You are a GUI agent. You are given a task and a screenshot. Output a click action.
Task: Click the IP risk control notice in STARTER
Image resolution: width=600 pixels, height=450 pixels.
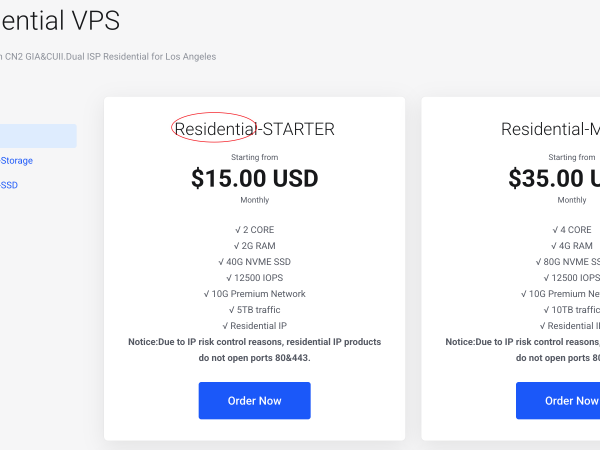[x=254, y=349]
